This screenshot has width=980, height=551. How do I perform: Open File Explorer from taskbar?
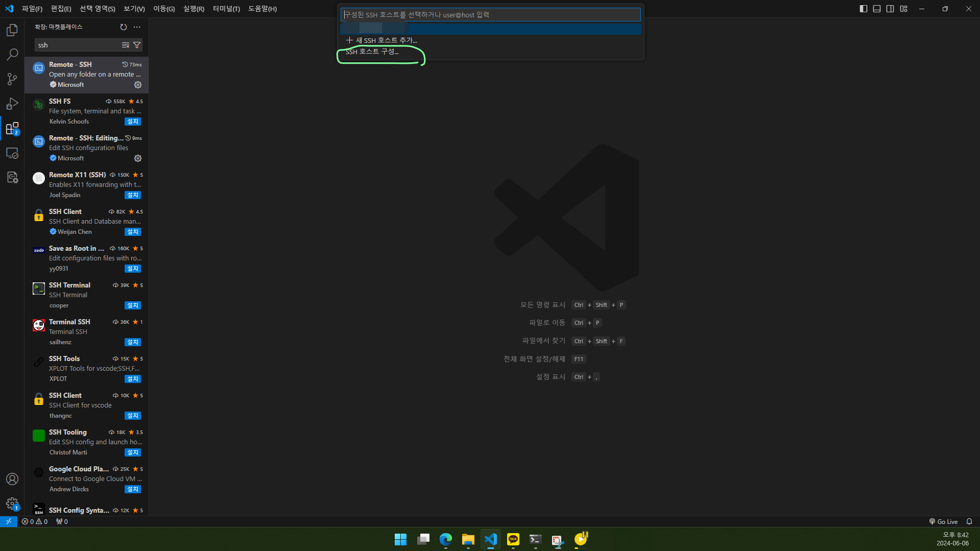tap(468, 539)
